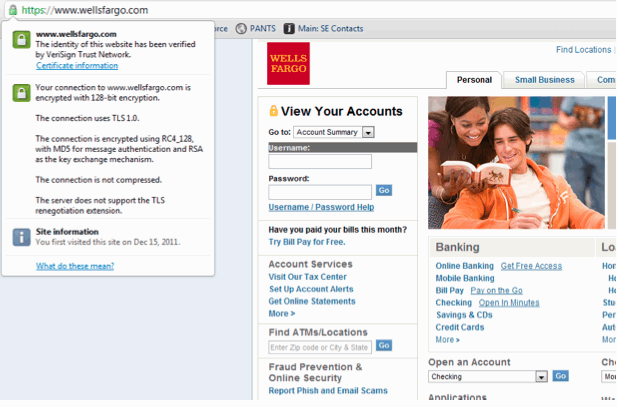
Task: Click the Site information blue info icon
Action: pos(21,237)
